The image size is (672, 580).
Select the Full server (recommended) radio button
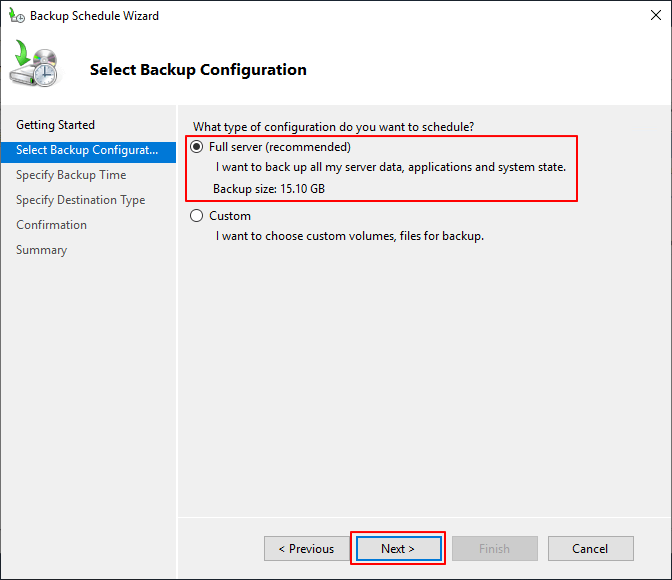click(196, 147)
